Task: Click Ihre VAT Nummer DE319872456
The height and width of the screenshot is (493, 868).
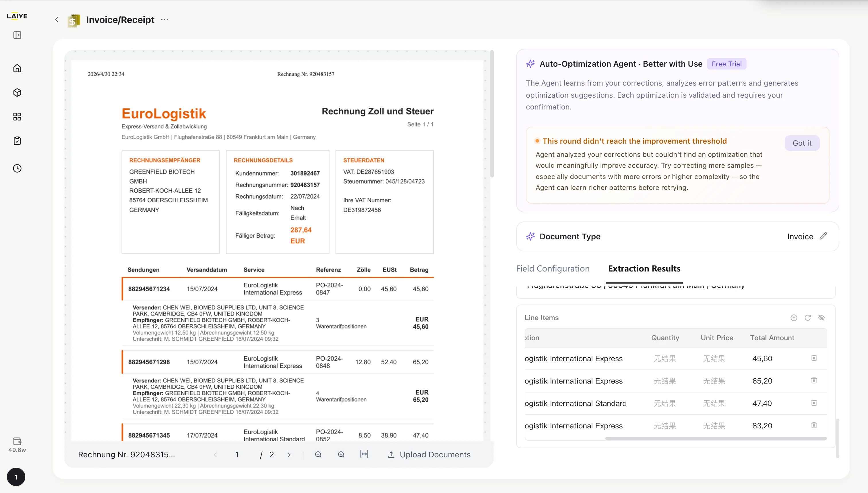Action: (x=362, y=210)
